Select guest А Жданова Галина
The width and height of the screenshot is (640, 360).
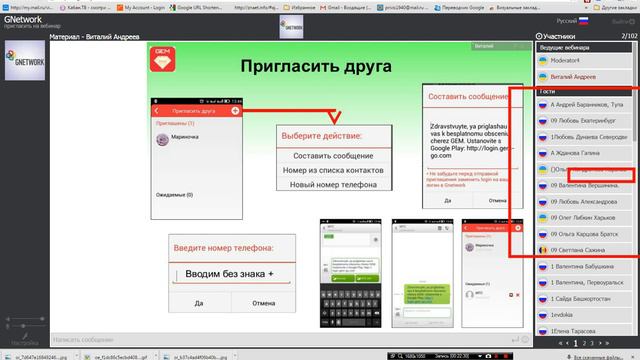pos(584,153)
